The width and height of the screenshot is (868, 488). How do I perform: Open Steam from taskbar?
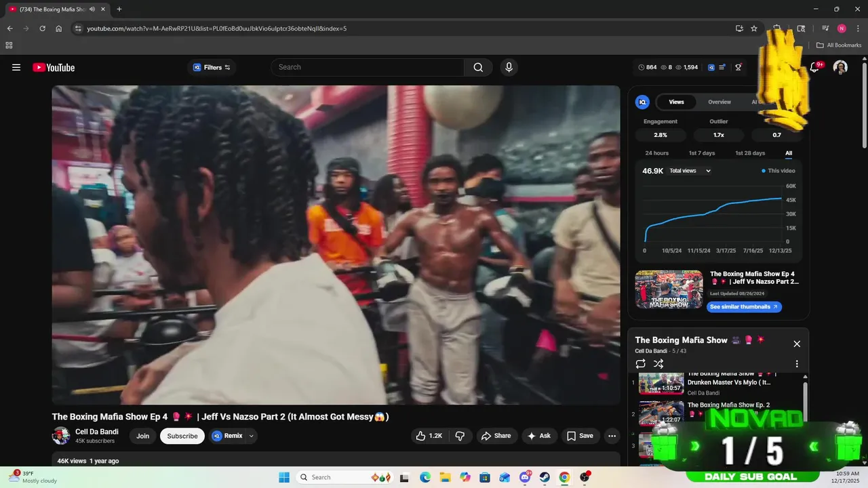click(x=545, y=477)
